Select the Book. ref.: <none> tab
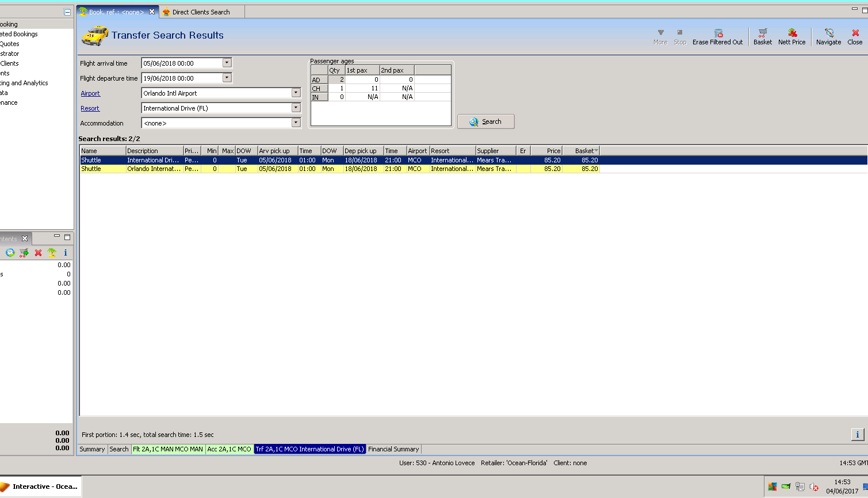Image resolution: width=868 pixels, height=498 pixels. (x=116, y=12)
